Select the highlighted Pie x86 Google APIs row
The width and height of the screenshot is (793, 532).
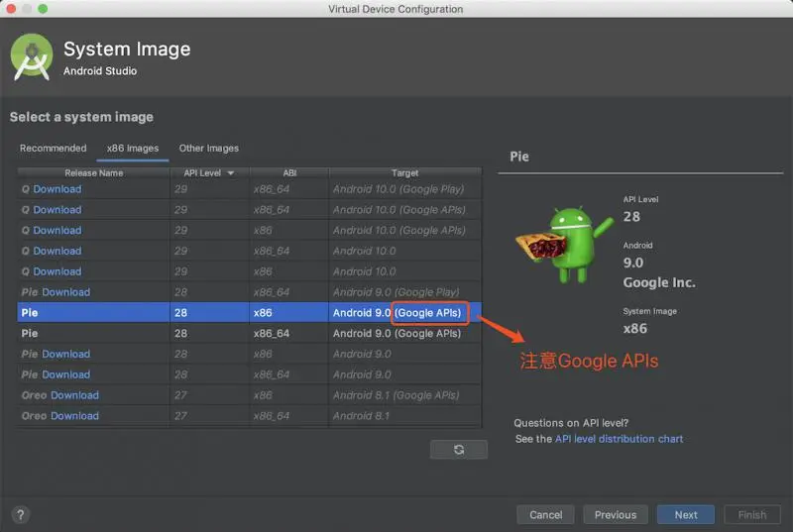pos(250,313)
